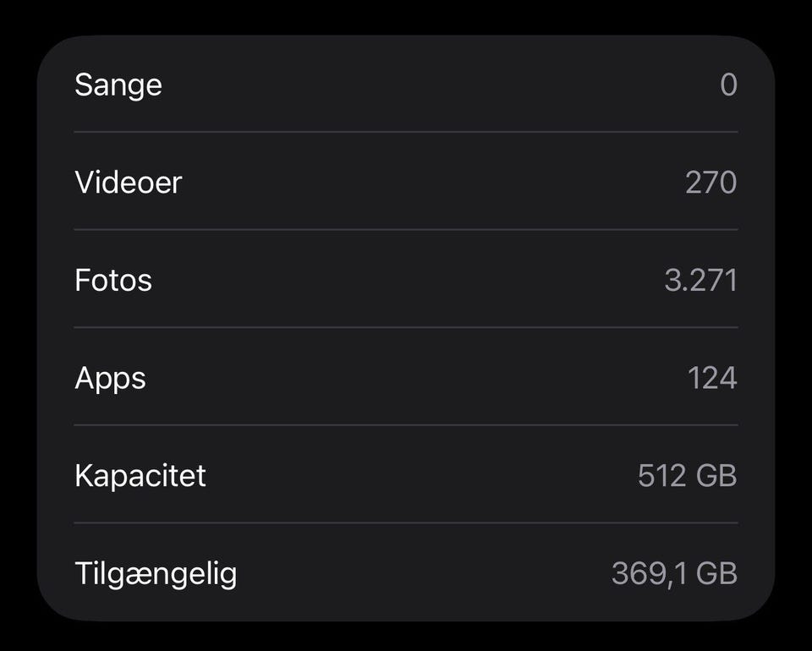Click the divider between Fotos and Apps

[406, 327]
